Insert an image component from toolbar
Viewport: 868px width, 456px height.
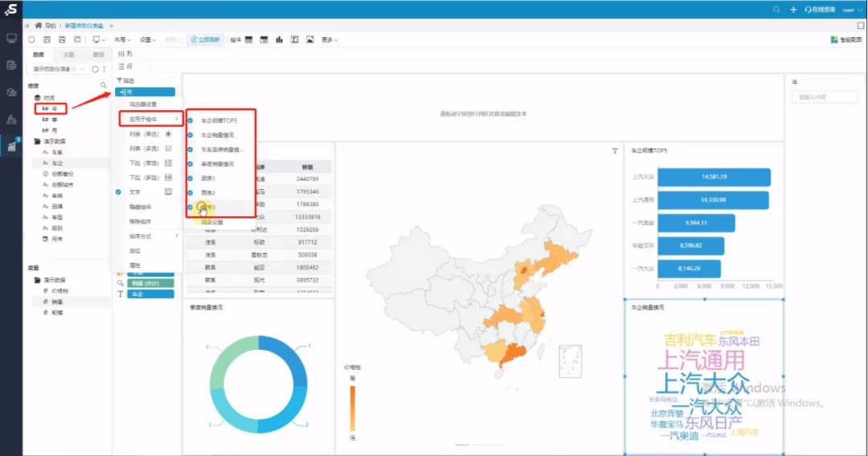310,40
